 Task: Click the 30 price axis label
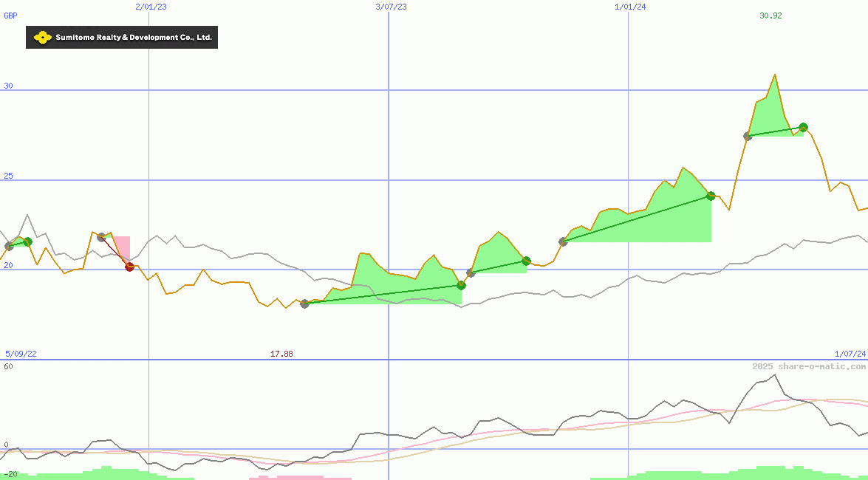(8, 86)
